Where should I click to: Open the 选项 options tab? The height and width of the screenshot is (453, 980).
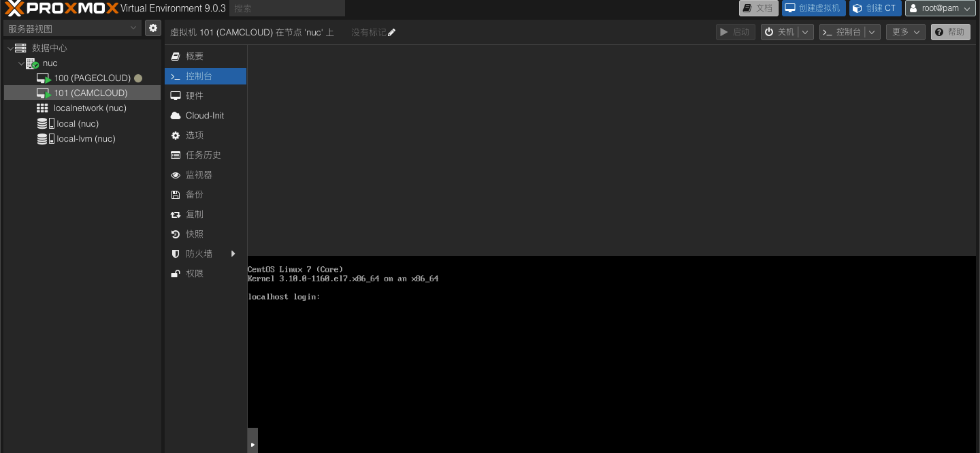point(206,136)
